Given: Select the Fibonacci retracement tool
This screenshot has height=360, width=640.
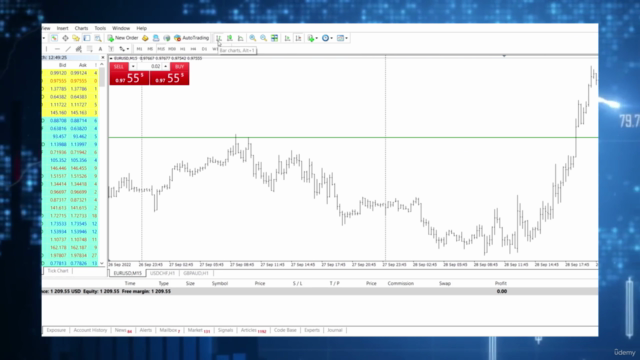Looking at the screenshot, I should [x=89, y=49].
